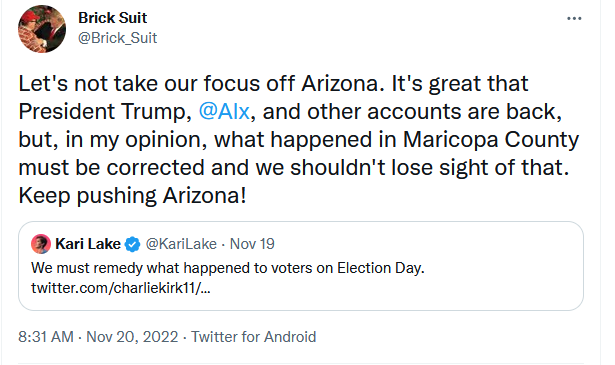This screenshot has height=365, width=615.
Task: Open the Kari Lake name in quoted tweet
Action: 88,244
